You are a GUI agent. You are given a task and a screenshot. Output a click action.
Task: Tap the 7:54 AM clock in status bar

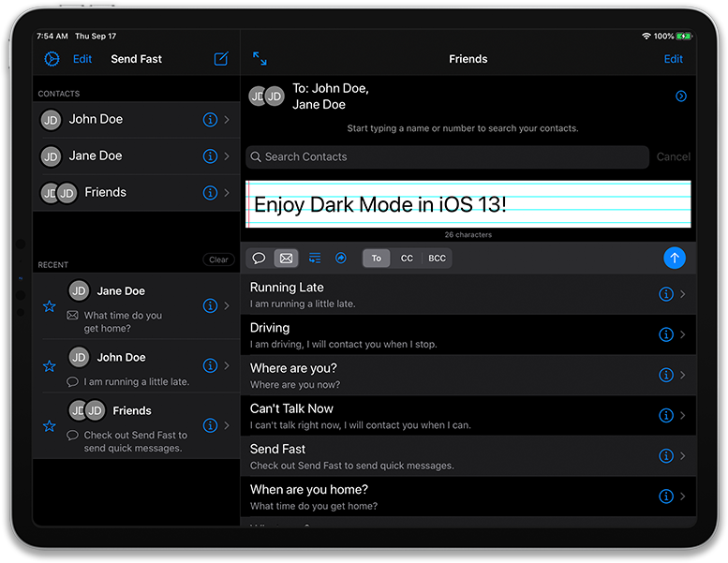coord(52,37)
